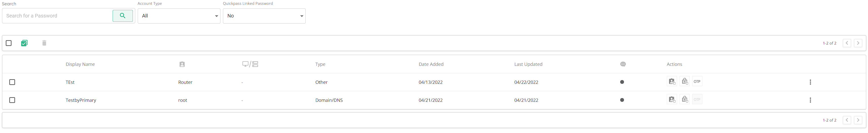This screenshot has height=133, width=868.
Task: Click the OTP button for TEst
Action: click(x=697, y=82)
